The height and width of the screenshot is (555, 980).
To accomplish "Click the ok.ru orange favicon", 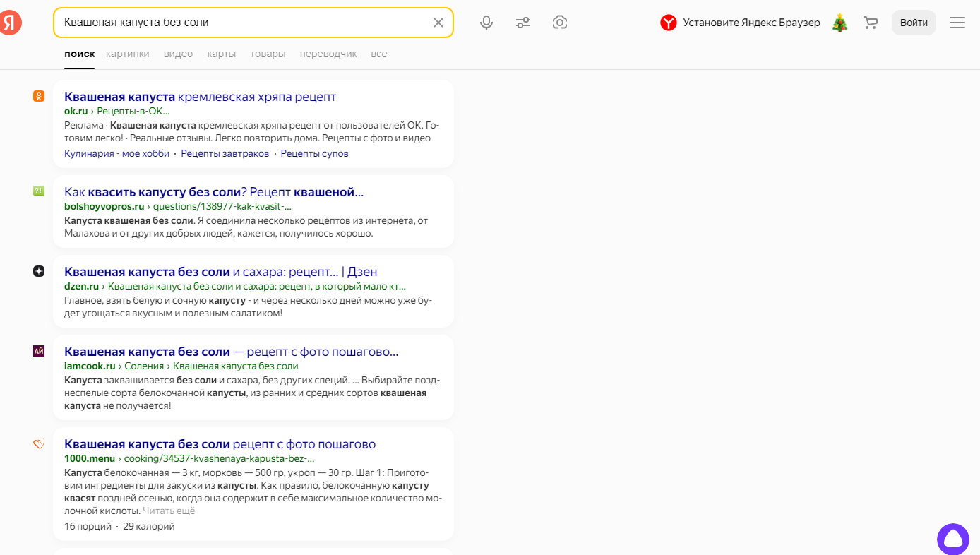I will 39,96.
